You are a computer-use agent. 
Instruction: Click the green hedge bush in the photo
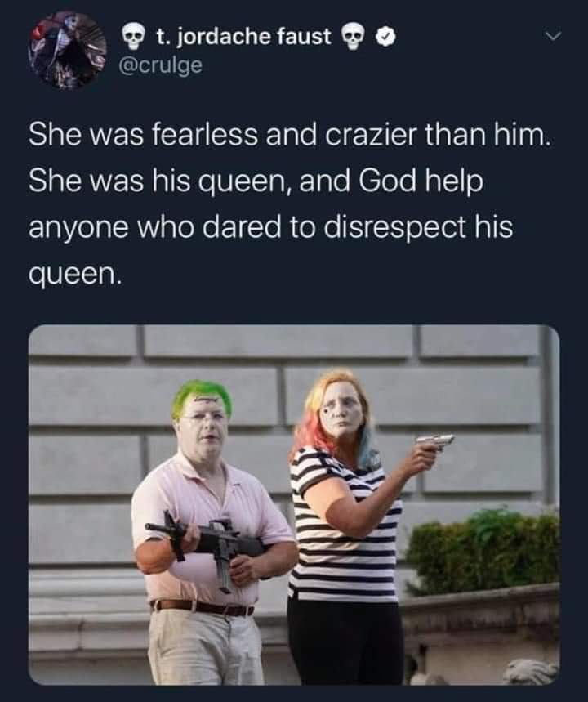tap(483, 550)
